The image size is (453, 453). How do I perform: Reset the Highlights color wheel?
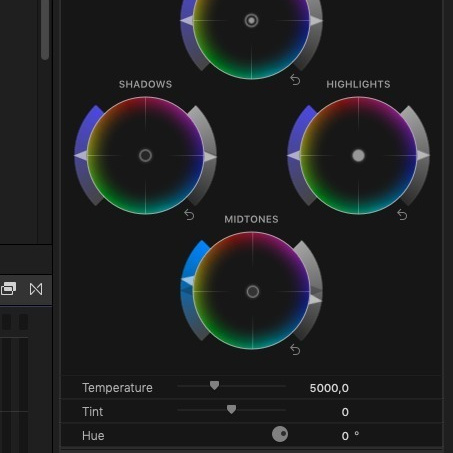coord(402,215)
